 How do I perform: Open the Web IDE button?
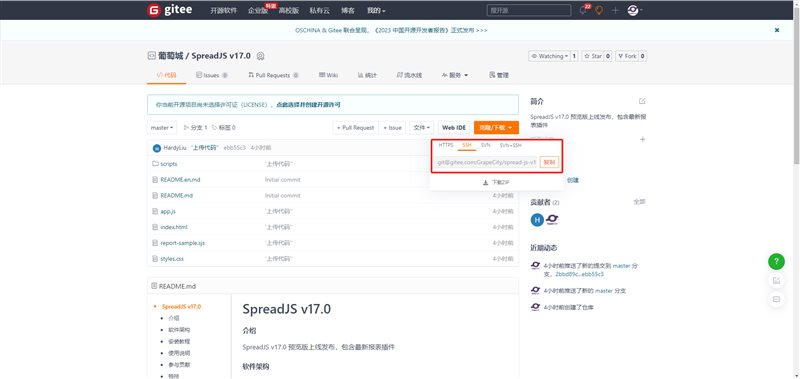[x=454, y=128]
